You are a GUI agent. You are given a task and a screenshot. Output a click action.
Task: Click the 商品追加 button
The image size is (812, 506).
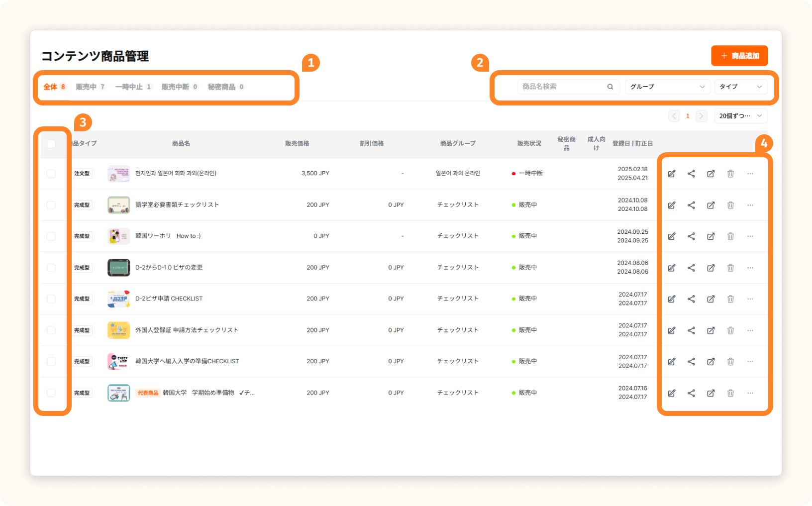739,56
